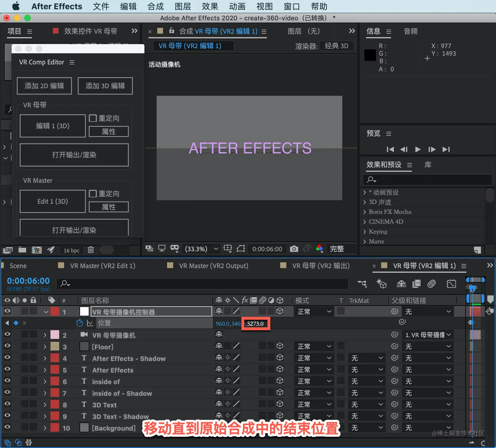Expand the CINEMA 4D effects category
The width and height of the screenshot is (496, 448).
pos(364,222)
